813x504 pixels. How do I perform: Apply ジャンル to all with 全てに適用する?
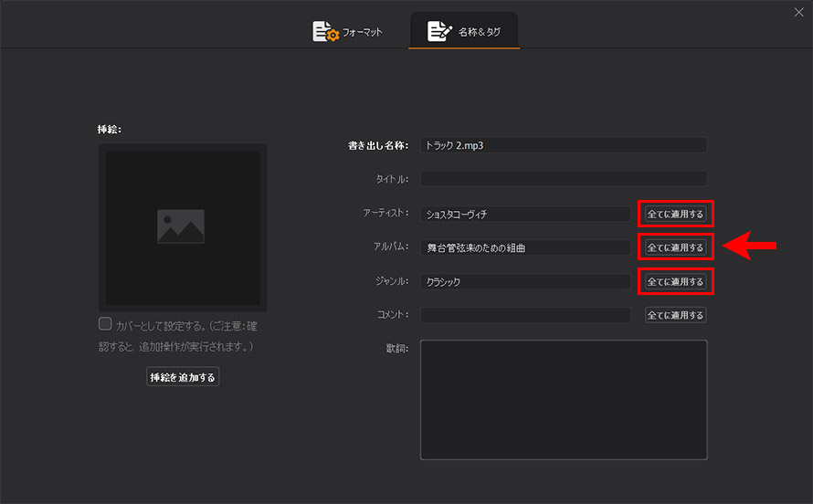point(675,282)
